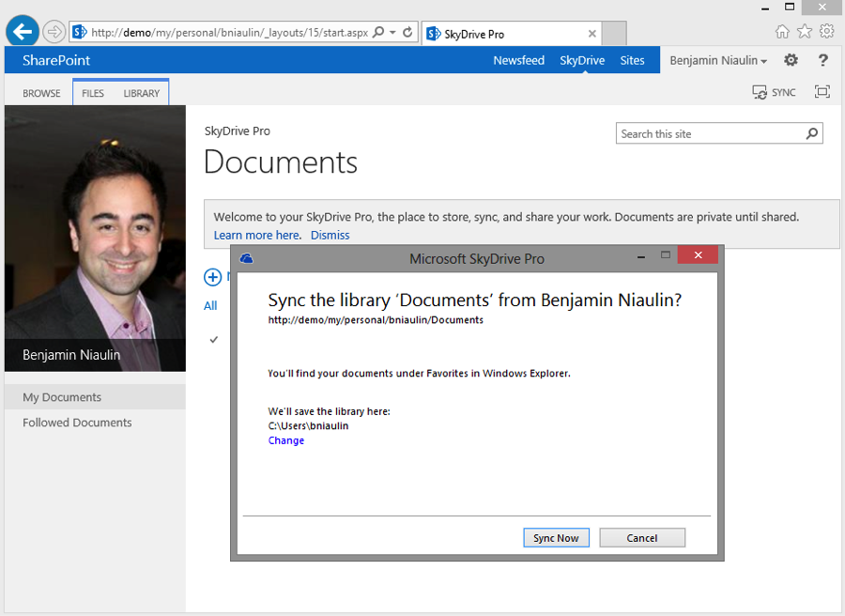Click the browser forward arrow button
This screenshot has width=845, height=616.
(x=54, y=32)
